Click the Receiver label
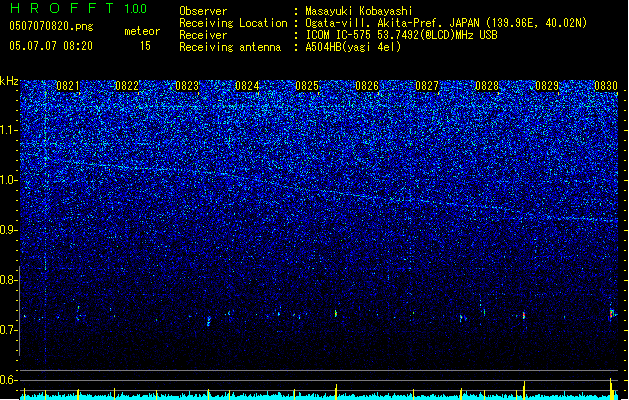The image size is (629, 400). point(203,35)
